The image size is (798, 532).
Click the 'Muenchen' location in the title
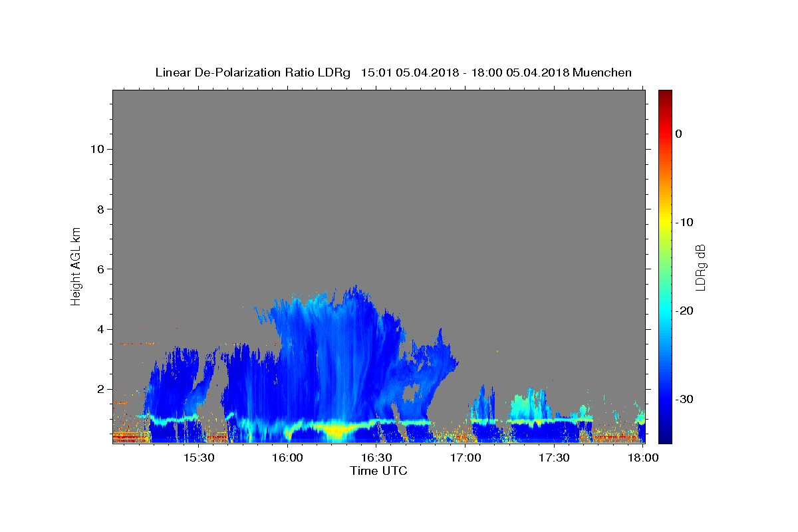pyautogui.click(x=602, y=72)
